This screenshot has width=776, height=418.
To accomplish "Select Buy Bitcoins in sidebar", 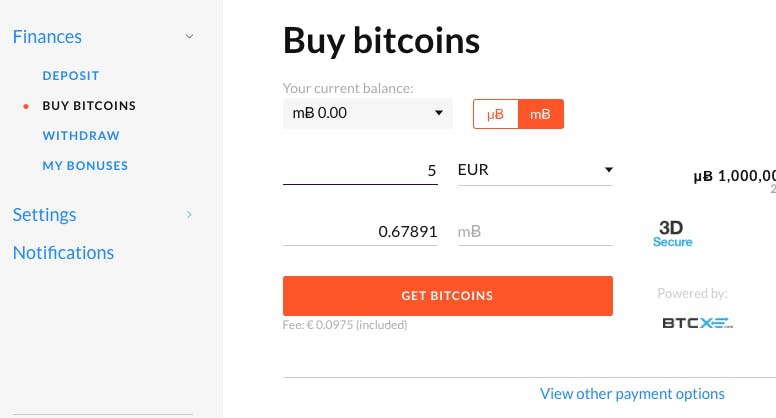I will [89, 106].
